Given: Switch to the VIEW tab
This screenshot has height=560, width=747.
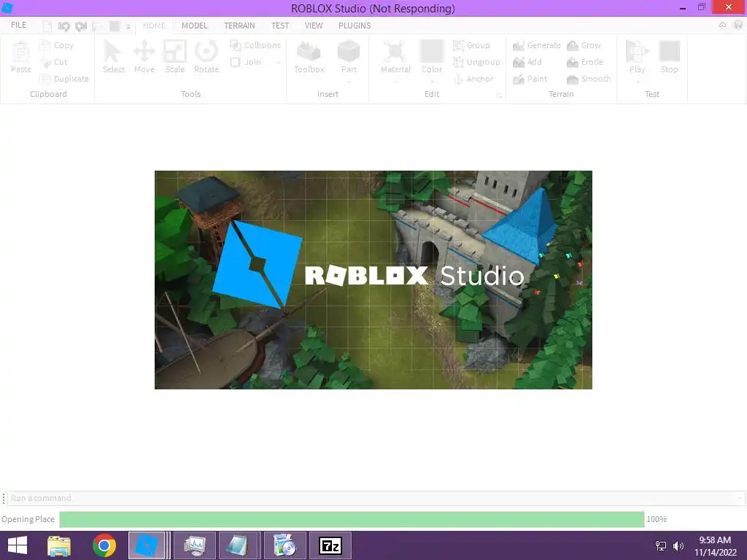Looking at the screenshot, I should point(314,26).
